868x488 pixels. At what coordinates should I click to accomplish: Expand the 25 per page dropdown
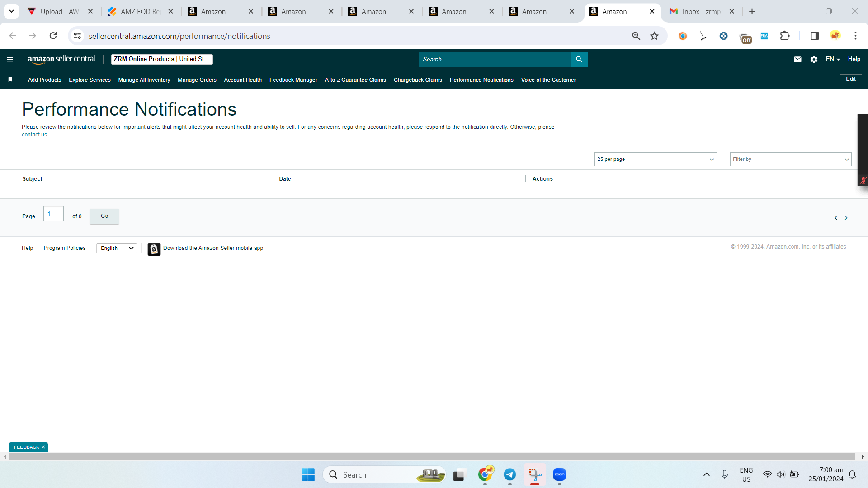tap(656, 159)
